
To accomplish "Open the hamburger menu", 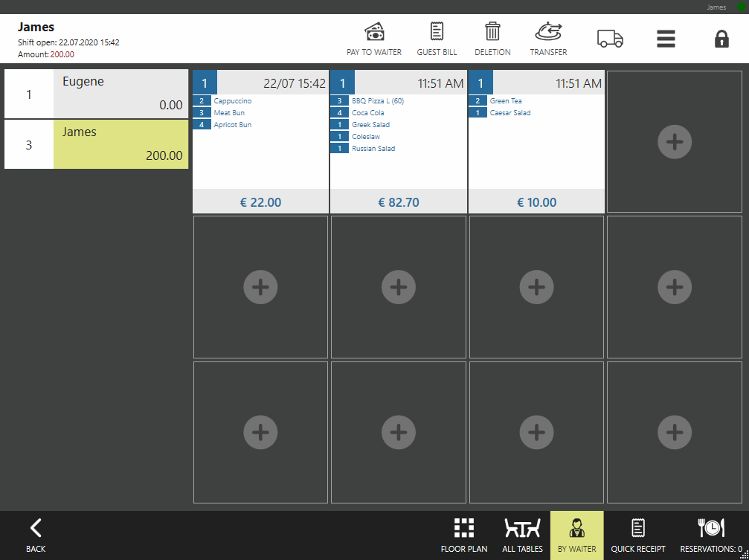I will 666,39.
